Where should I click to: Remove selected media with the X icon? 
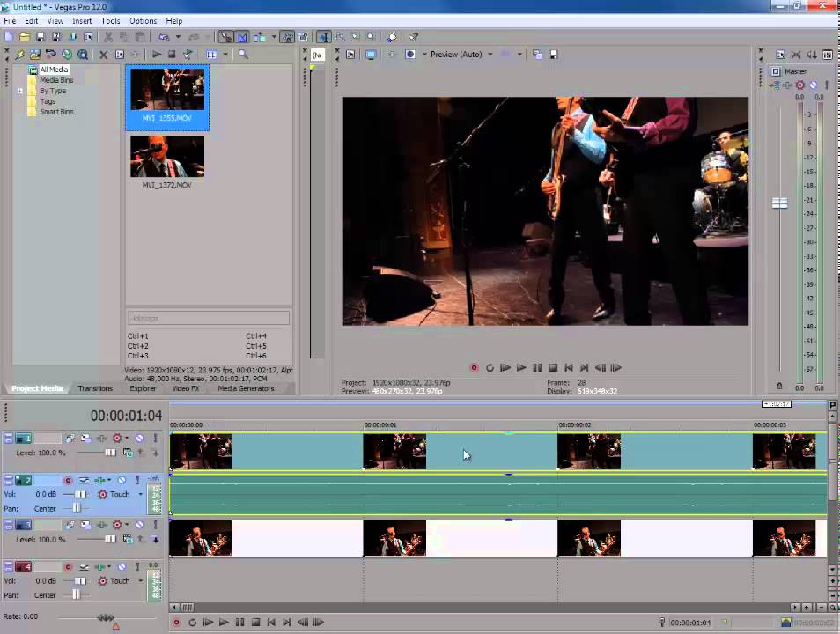[103, 55]
